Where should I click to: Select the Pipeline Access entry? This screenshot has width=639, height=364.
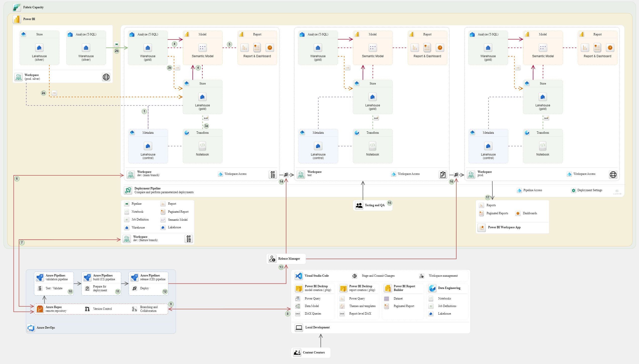pos(519,190)
